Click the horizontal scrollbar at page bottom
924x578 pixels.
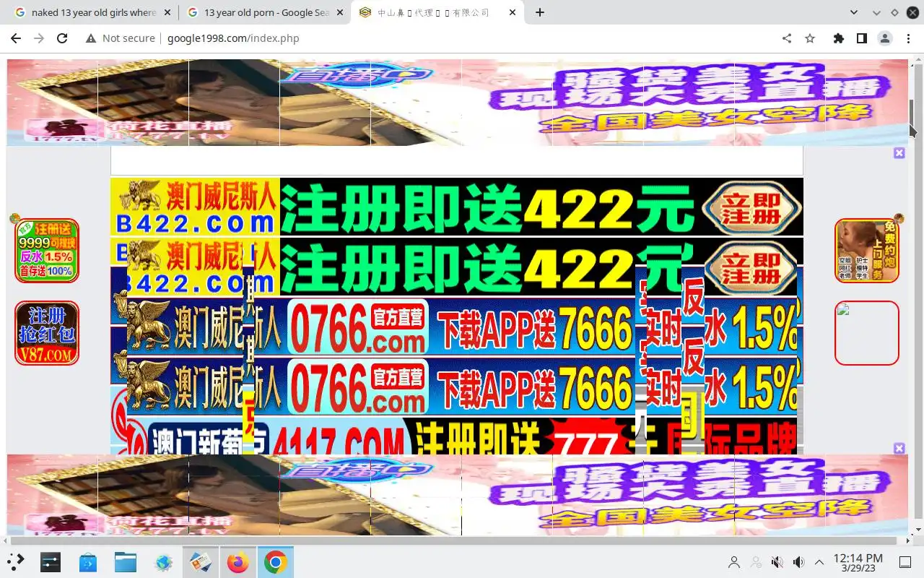tap(455, 540)
